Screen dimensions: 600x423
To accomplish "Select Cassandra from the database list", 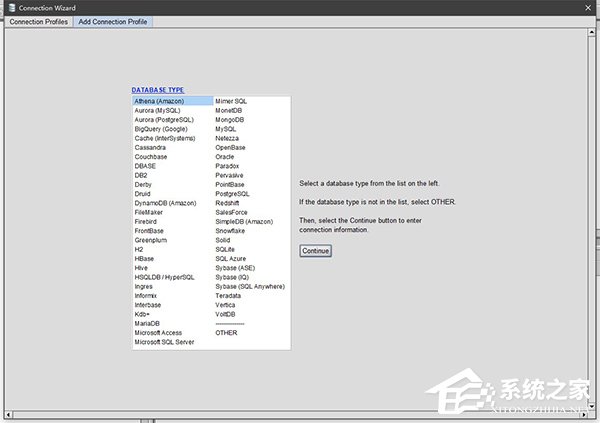I will (150, 147).
